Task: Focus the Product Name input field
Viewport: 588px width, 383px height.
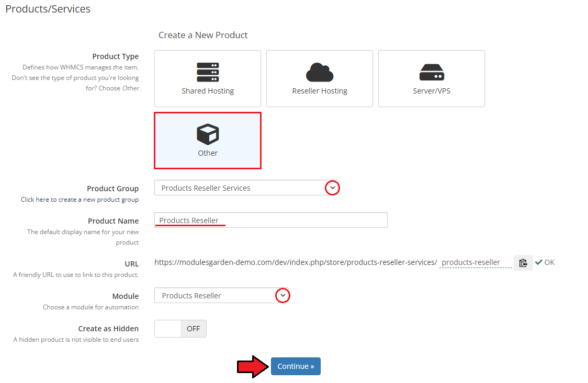Action: click(x=271, y=220)
